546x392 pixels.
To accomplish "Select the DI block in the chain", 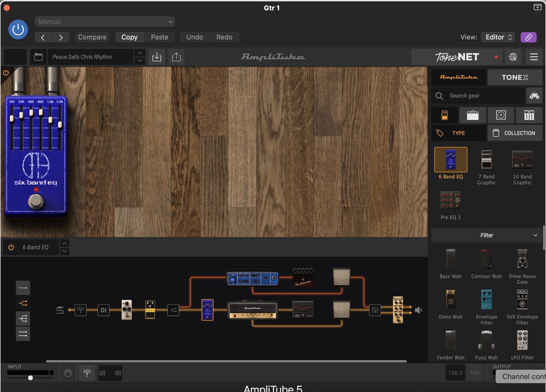I will [104, 310].
